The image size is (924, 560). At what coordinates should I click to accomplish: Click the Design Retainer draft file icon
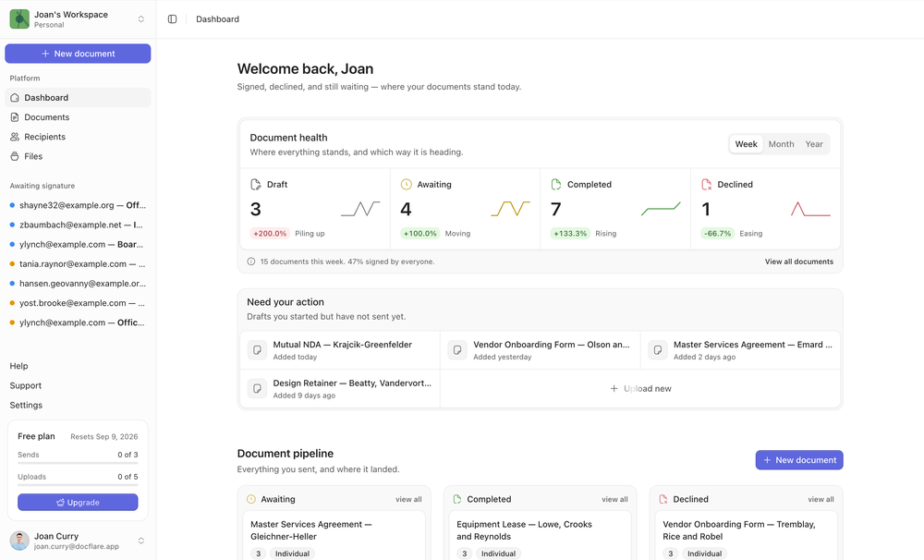coord(257,388)
